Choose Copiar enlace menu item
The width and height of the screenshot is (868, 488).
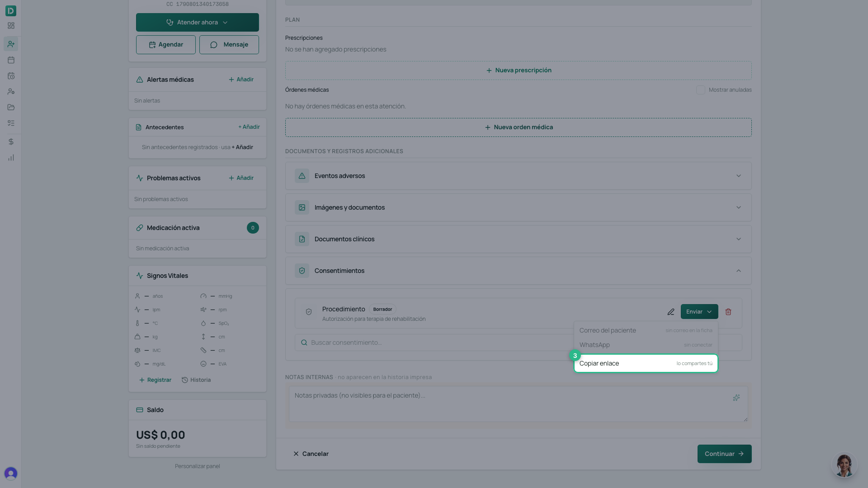[646, 363]
